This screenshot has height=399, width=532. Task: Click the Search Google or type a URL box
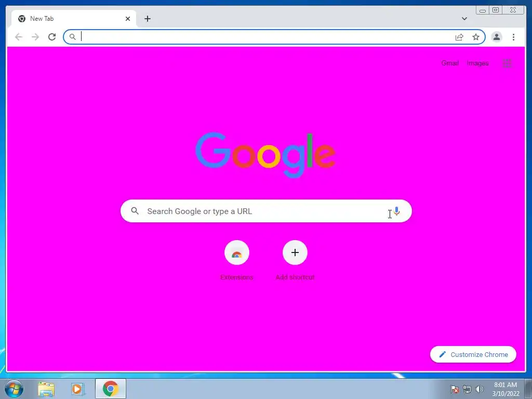point(266,211)
